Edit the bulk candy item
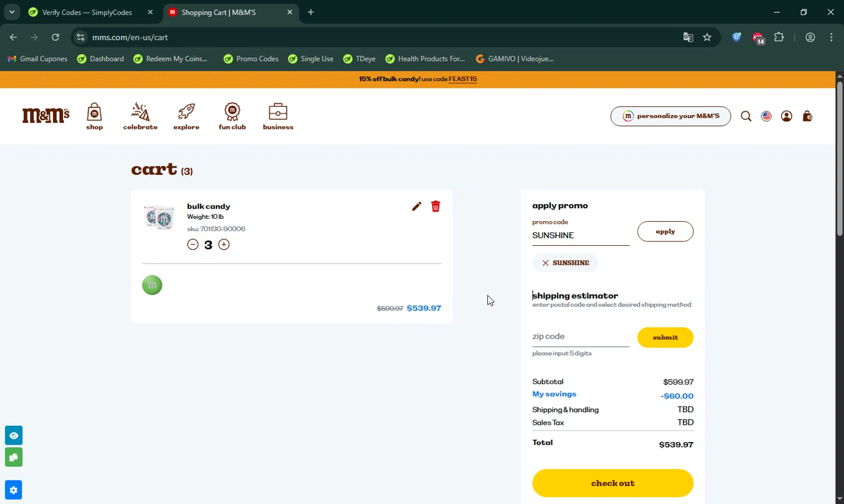 pyautogui.click(x=416, y=206)
